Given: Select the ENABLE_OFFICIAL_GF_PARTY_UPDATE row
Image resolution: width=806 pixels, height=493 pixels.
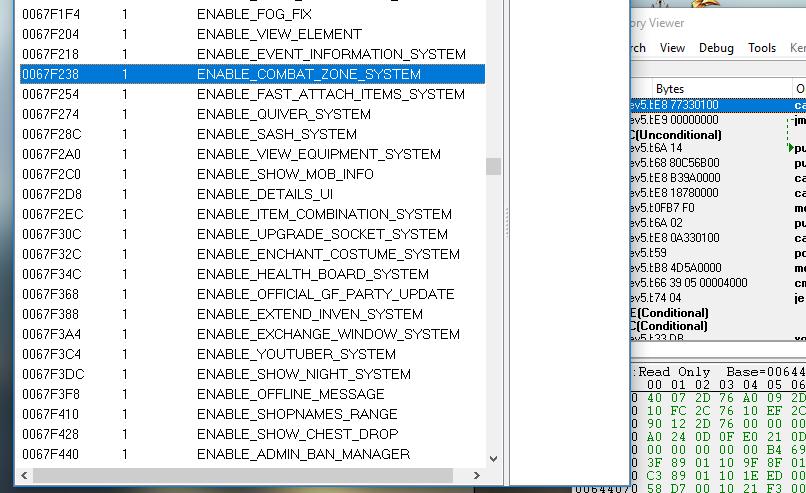Looking at the screenshot, I should pos(252,294).
